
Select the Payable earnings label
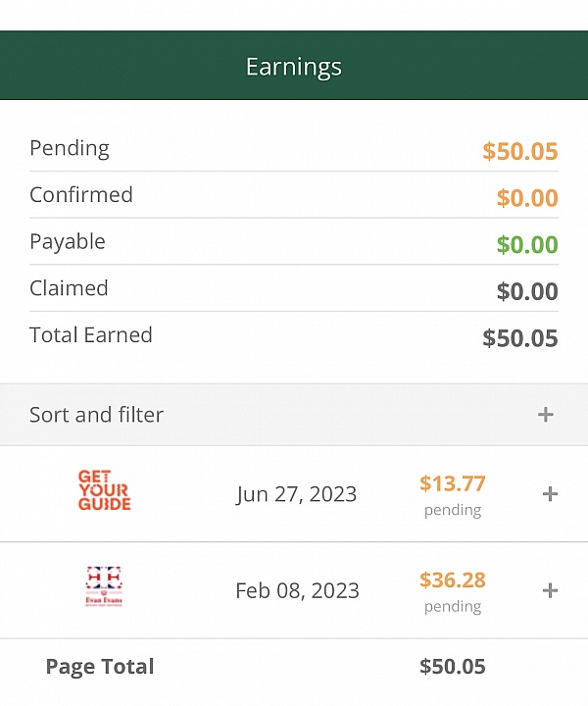68,241
